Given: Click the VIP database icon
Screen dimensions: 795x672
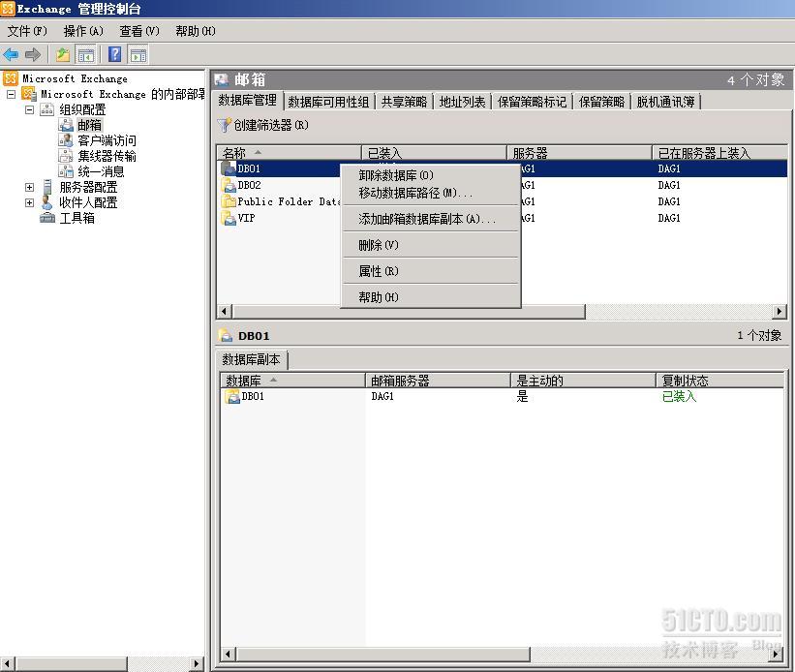Looking at the screenshot, I should (x=229, y=218).
